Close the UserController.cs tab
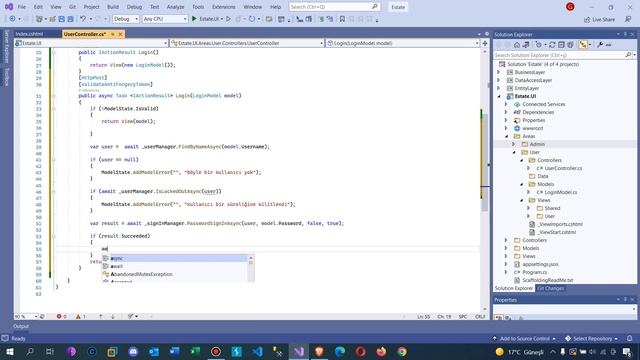This screenshot has width=640, height=360. 120,34
